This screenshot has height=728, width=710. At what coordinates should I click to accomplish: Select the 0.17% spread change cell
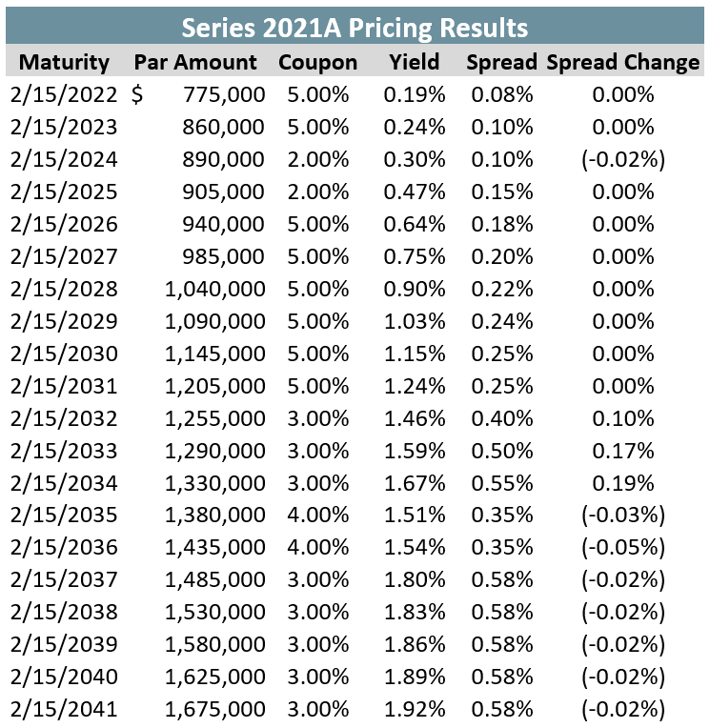pos(622,451)
